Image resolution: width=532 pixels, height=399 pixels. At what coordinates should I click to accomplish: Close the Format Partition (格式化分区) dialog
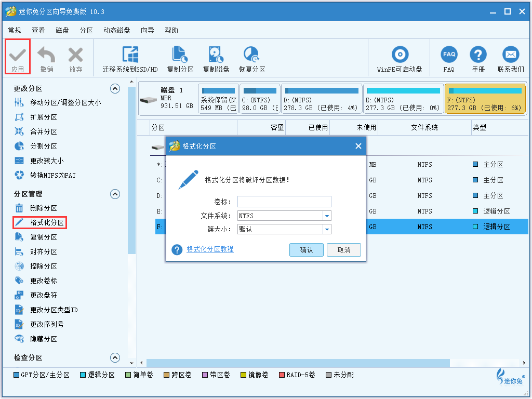point(358,146)
